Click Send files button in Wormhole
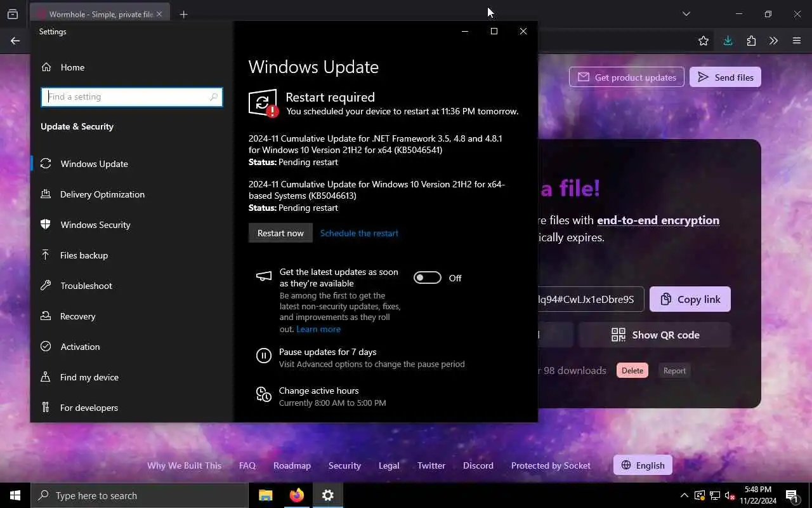 (x=725, y=77)
